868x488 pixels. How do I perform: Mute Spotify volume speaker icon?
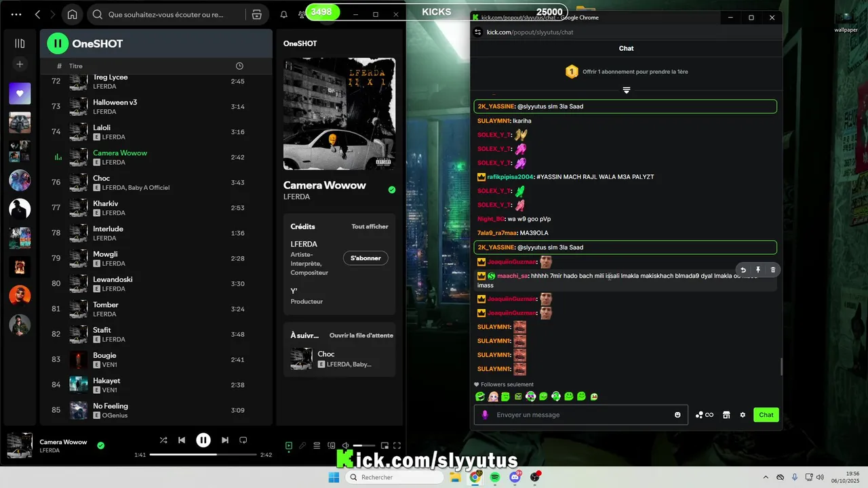[x=345, y=445]
